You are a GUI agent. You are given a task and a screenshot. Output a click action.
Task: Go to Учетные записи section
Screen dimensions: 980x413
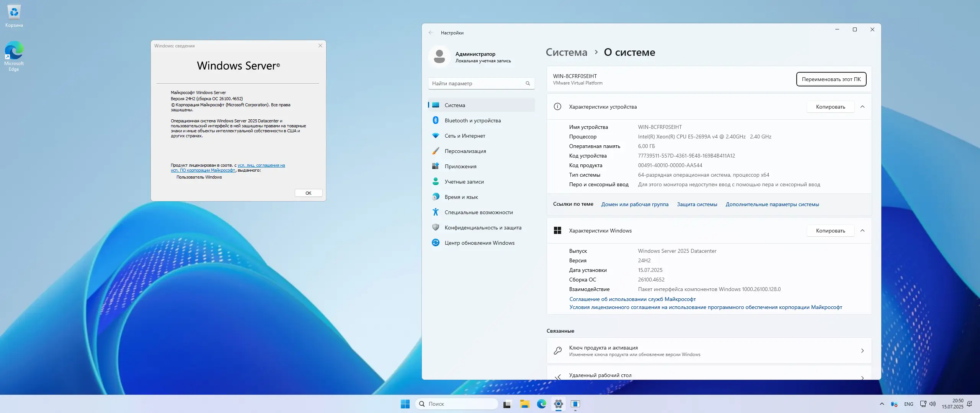(464, 182)
